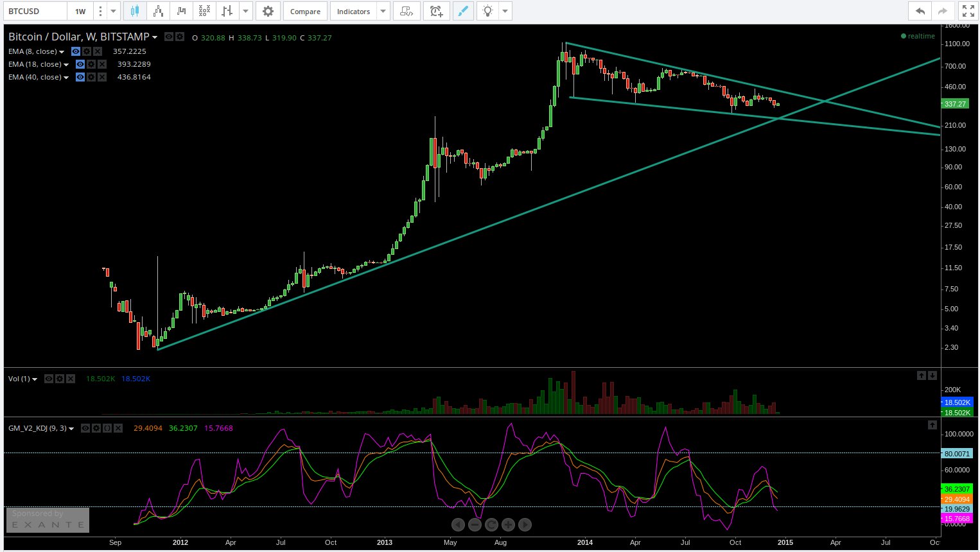Choose the Point and Figure chart style

(x=204, y=11)
